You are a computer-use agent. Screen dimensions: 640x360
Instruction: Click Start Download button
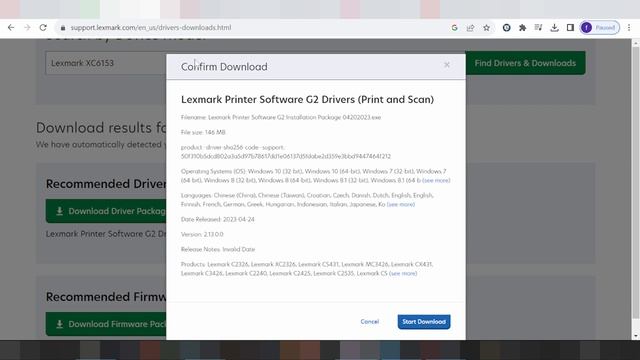(x=424, y=322)
